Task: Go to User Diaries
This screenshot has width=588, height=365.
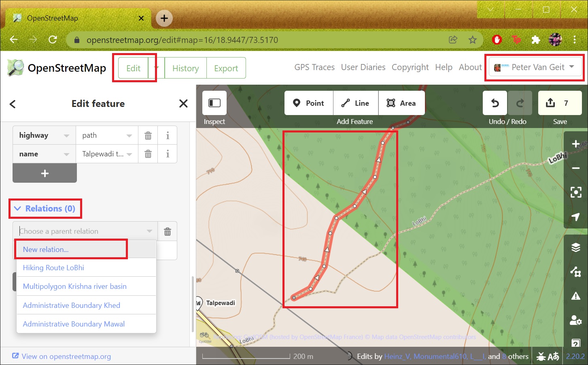Action: pyautogui.click(x=363, y=67)
